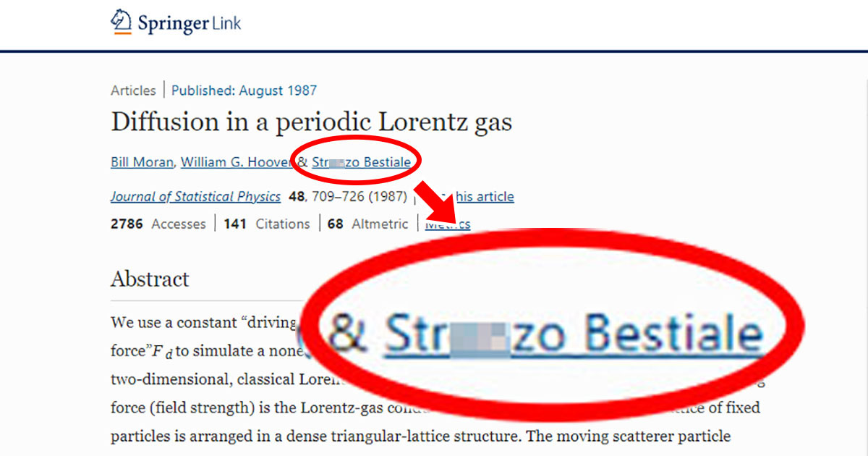Click the volume number 48
Screen dimensions: 868x456
(296, 197)
